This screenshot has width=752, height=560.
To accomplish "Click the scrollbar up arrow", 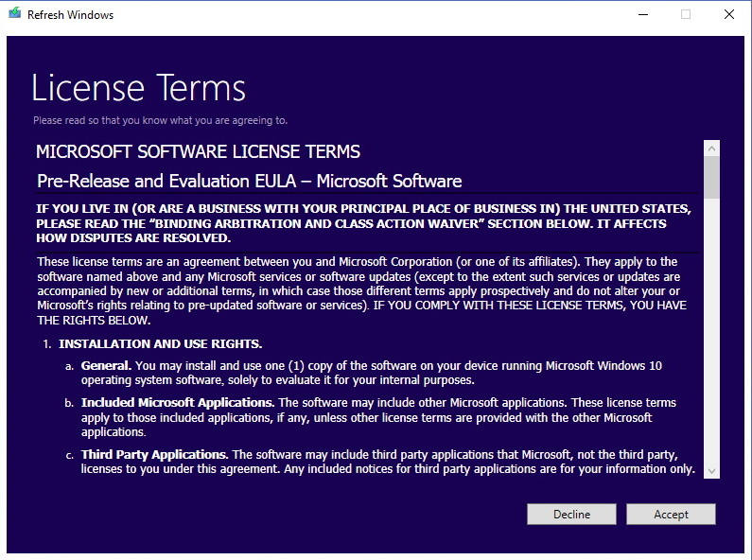I will [711, 149].
